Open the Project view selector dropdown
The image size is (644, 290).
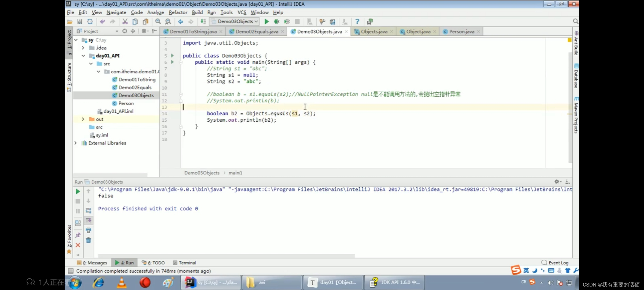tap(117, 31)
